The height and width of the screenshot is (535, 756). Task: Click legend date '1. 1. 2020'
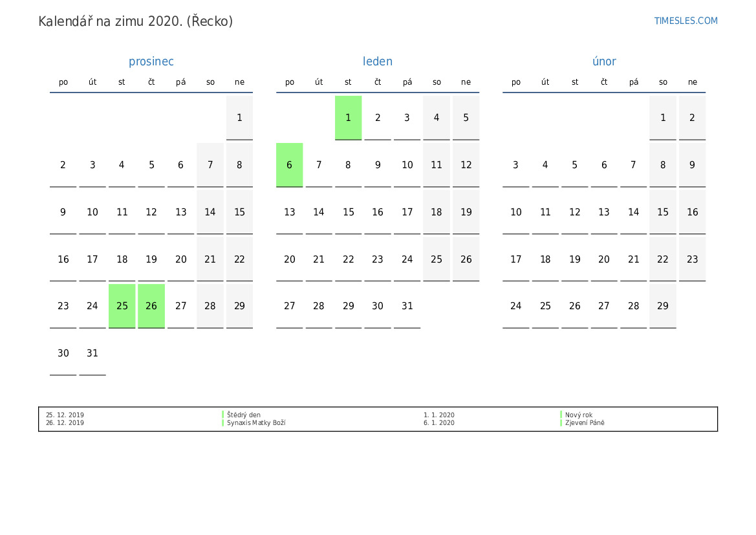(x=438, y=415)
